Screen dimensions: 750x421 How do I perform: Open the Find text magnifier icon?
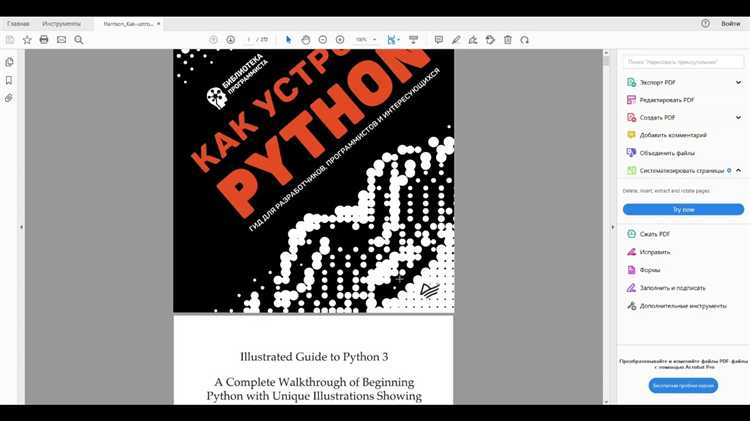(79, 40)
